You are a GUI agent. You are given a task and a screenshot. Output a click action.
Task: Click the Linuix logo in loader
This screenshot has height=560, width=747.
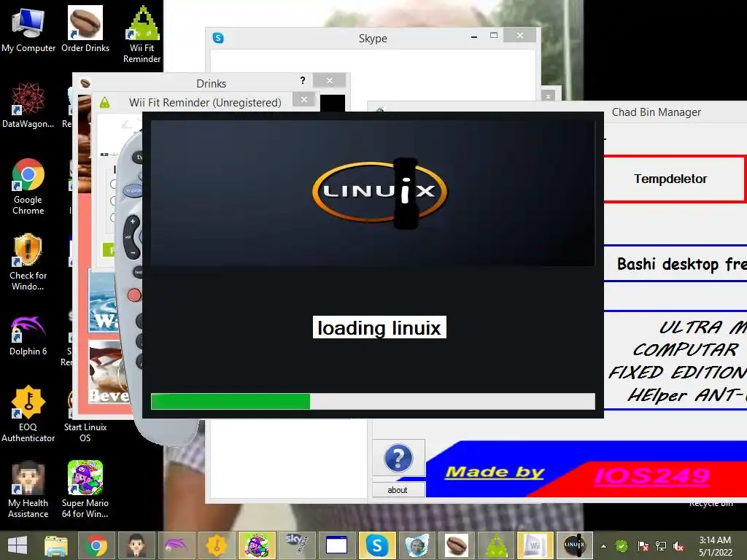click(x=379, y=192)
